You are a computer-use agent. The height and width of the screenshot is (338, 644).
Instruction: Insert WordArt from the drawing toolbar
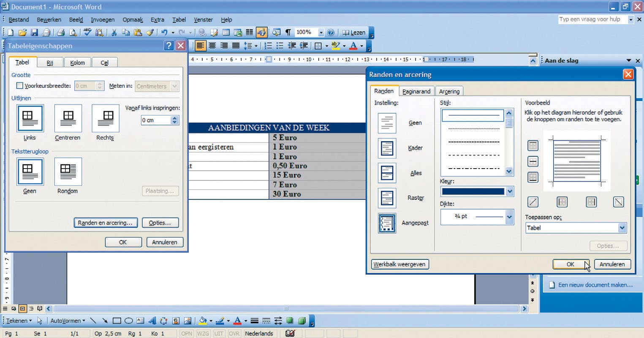tap(152, 321)
